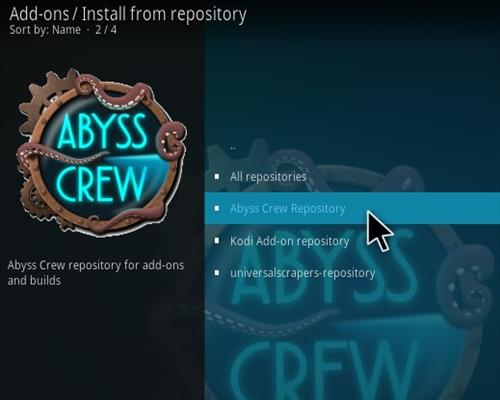Click the 2 / 4 item counter
This screenshot has width=500, height=400.
tap(106, 30)
